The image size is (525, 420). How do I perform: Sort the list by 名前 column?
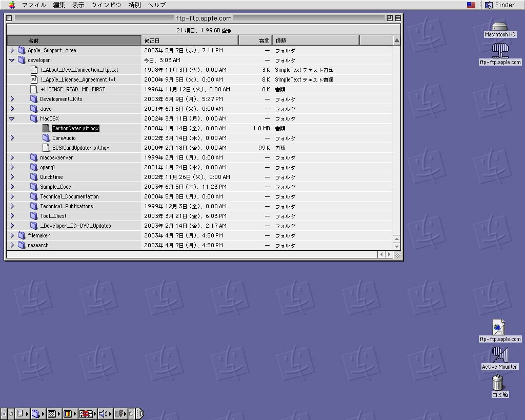coord(74,41)
